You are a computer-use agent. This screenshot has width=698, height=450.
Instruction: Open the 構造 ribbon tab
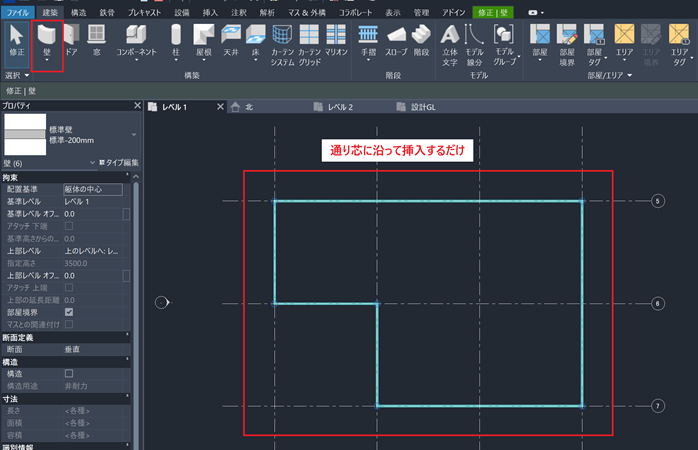pos(78,12)
